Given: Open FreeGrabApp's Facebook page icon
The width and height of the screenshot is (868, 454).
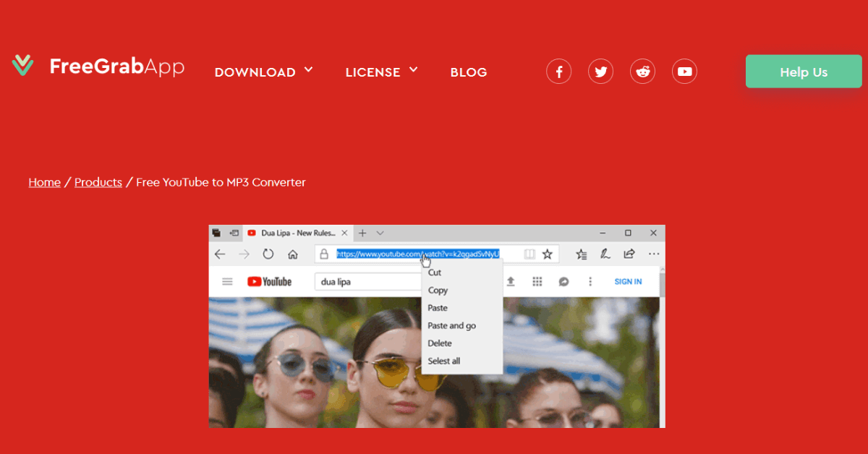Looking at the screenshot, I should [x=558, y=72].
